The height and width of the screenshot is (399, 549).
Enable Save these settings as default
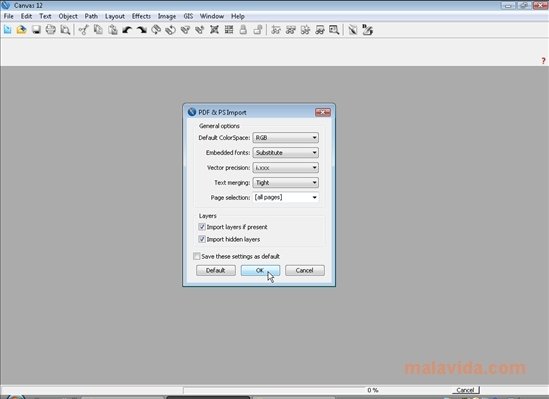197,256
